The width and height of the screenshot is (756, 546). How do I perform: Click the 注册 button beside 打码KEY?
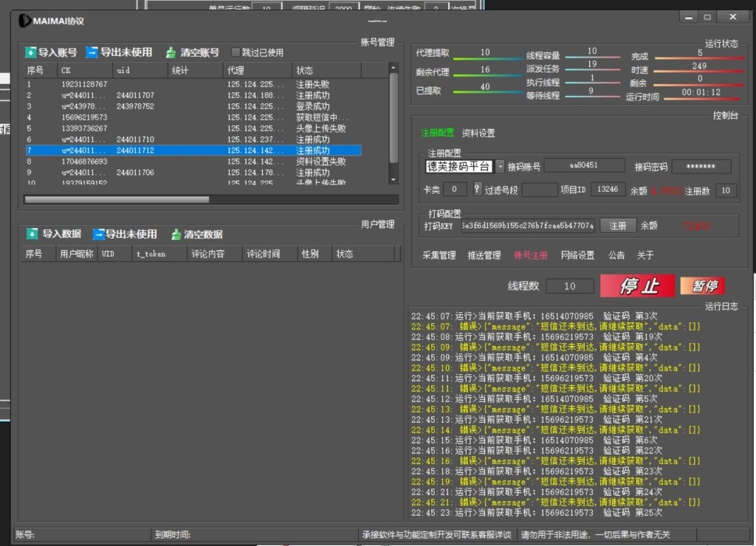[617, 226]
